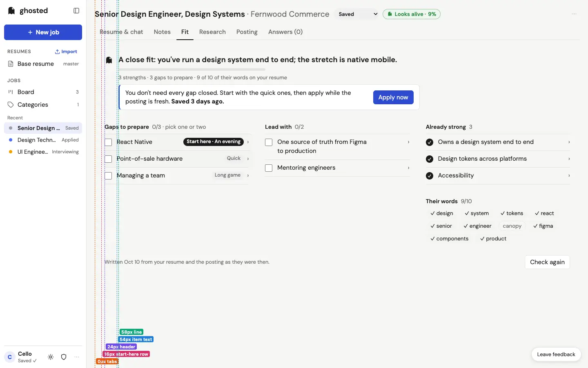Image resolution: width=588 pixels, height=368 pixels.
Task: Expand the Mentoring engineers row chevron
Action: [x=408, y=168]
